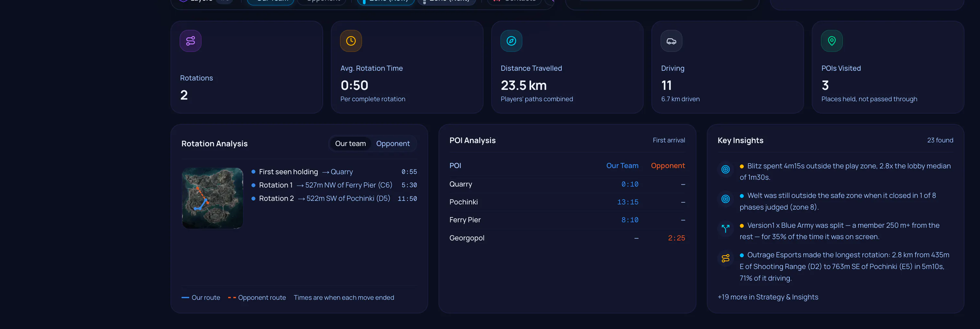980x329 pixels.
Task: Click the split arrow icon beside Version1 insight
Action: 726,228
